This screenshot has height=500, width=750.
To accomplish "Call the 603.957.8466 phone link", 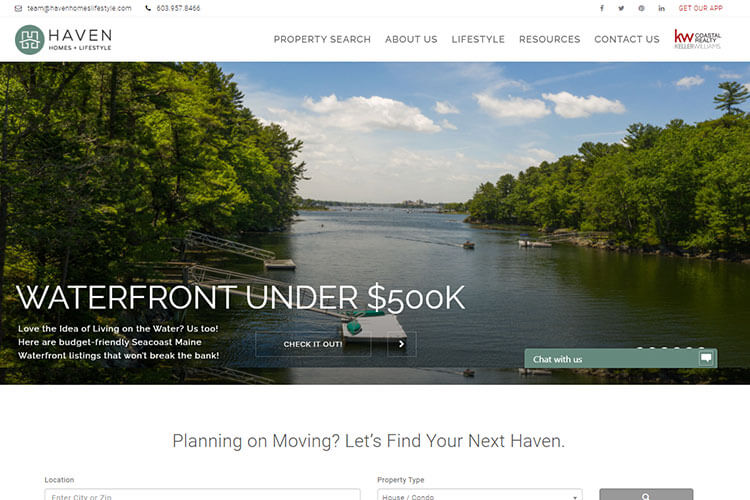I will (178, 8).
